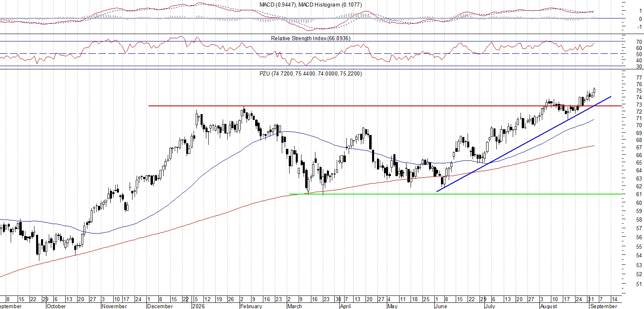Click the October label on time axis

pyautogui.click(x=56, y=306)
